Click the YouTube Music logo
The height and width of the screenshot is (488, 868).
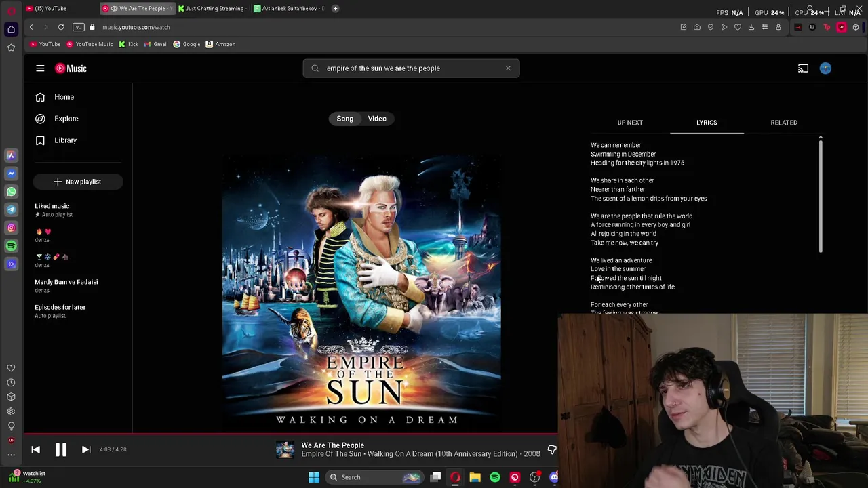[71, 68]
